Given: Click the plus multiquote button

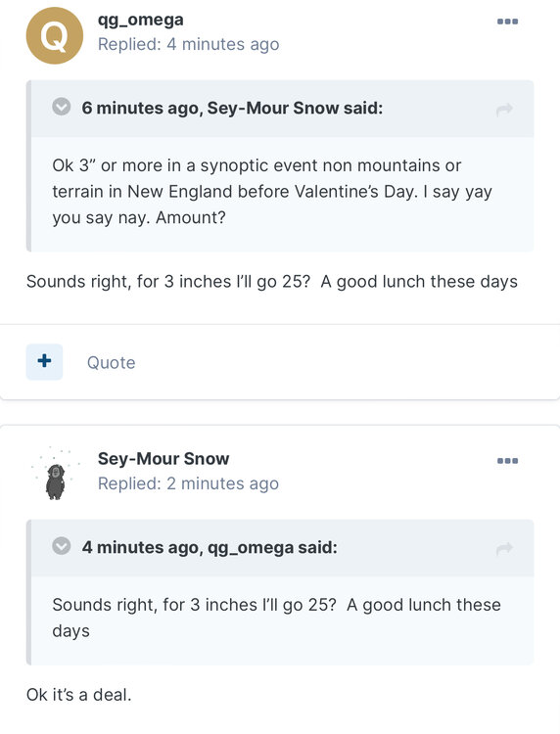Looking at the screenshot, I should click(x=44, y=361).
